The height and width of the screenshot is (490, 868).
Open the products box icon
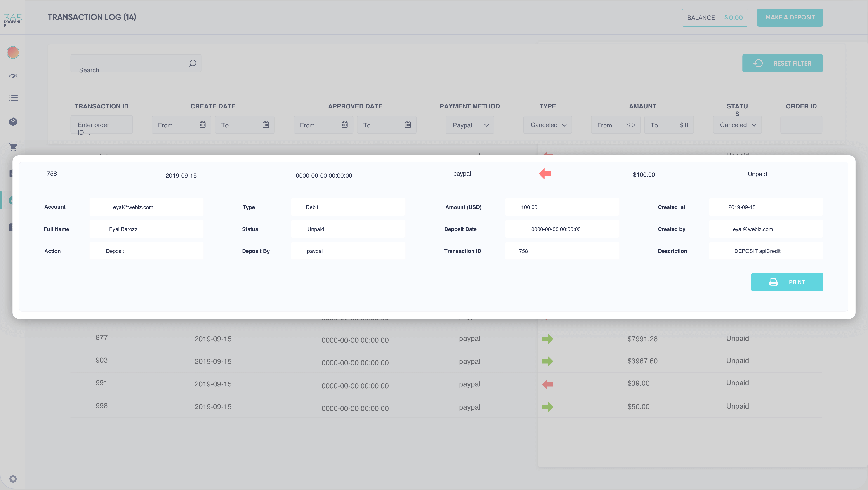pos(13,121)
